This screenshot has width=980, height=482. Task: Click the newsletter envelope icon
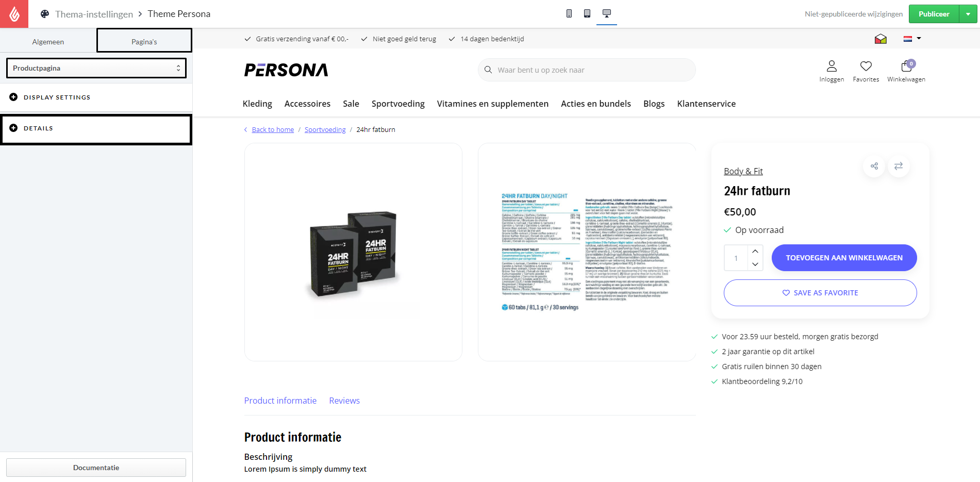[881, 39]
